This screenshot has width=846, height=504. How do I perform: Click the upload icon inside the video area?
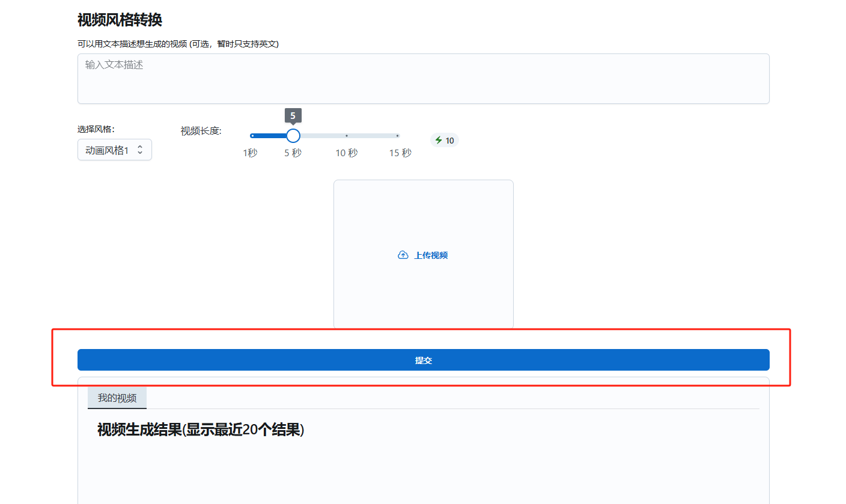click(403, 255)
